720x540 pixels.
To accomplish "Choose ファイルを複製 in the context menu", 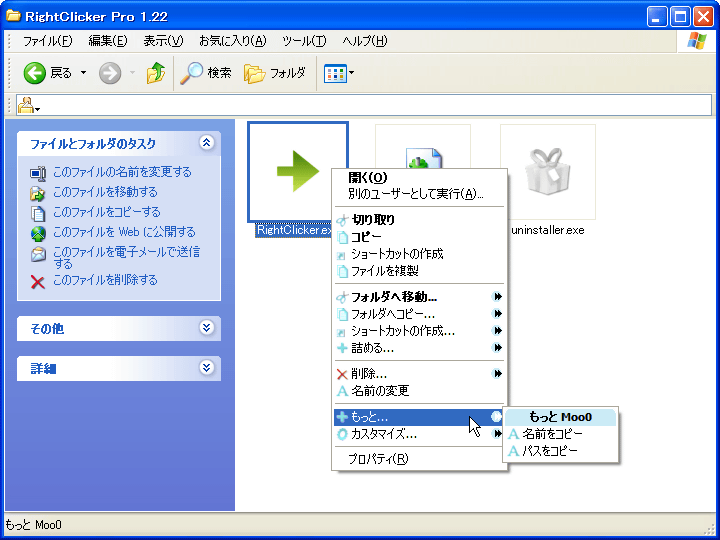I will pyautogui.click(x=419, y=271).
